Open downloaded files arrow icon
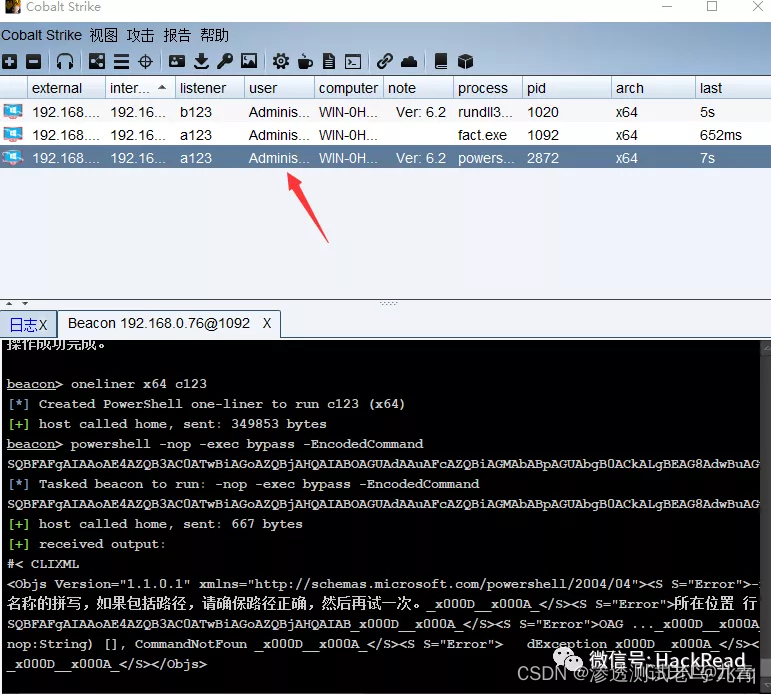 201,61
